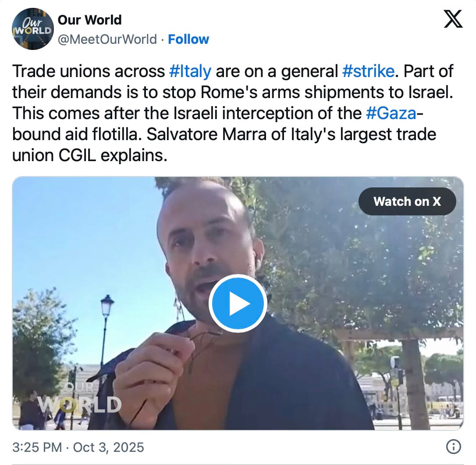Follow the @MeetOurWorld account
Viewport: 476px width, 465px height.
point(188,39)
